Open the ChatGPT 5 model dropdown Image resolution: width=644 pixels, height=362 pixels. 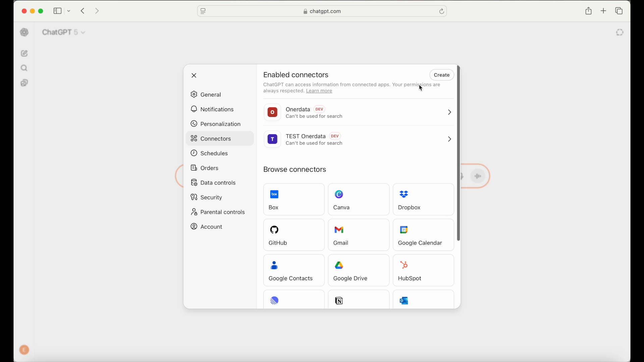coord(63,32)
